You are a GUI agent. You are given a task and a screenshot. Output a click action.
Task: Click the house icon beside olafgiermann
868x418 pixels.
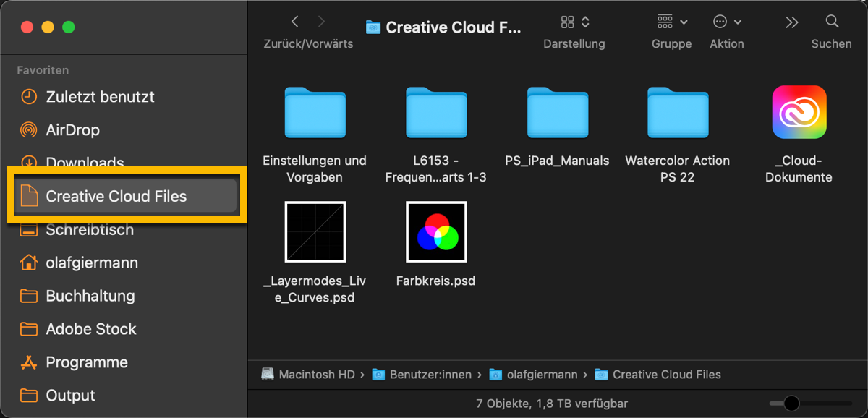tap(28, 262)
